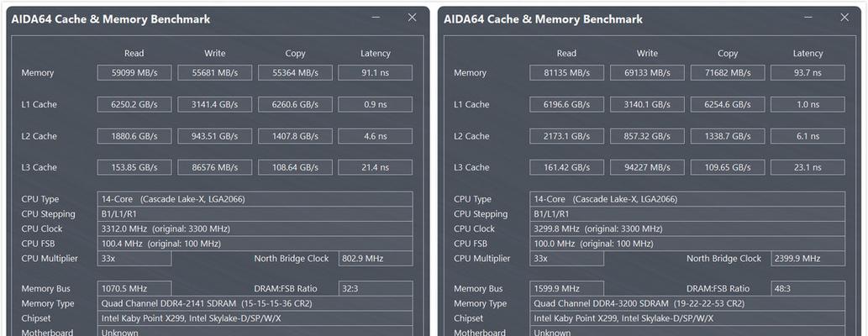
Task: Close the left AIDA64 benchmark window
Action: point(412,18)
